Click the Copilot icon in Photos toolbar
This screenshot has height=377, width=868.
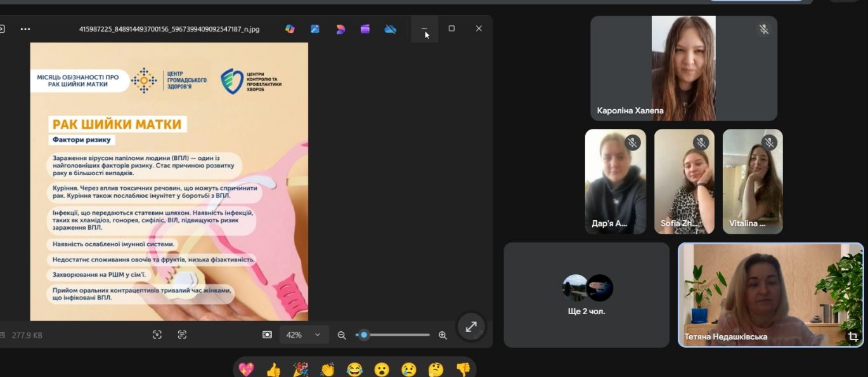click(x=290, y=29)
